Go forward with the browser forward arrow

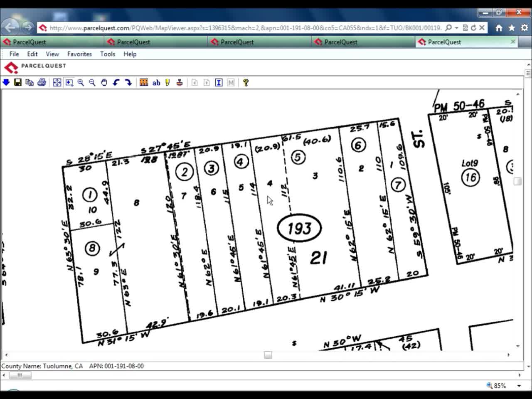tap(27, 27)
